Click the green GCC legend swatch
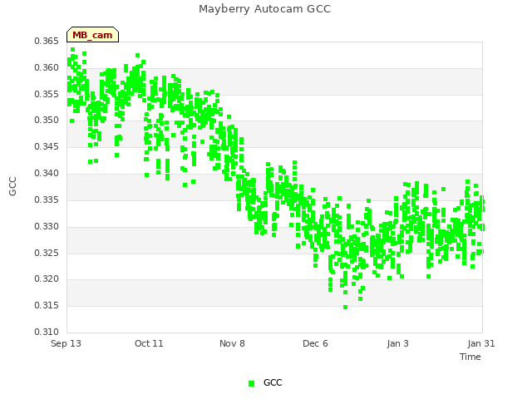The height and width of the screenshot is (399, 532). pos(251,383)
